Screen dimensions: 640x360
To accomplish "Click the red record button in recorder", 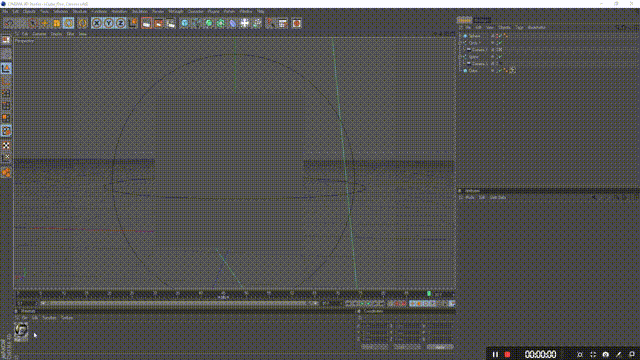I will (x=507, y=354).
